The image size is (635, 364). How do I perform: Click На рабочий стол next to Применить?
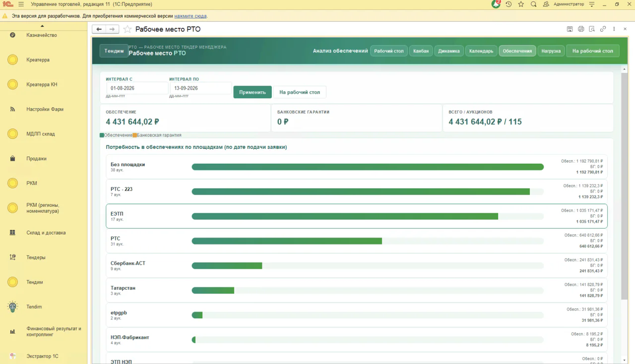coord(300,92)
